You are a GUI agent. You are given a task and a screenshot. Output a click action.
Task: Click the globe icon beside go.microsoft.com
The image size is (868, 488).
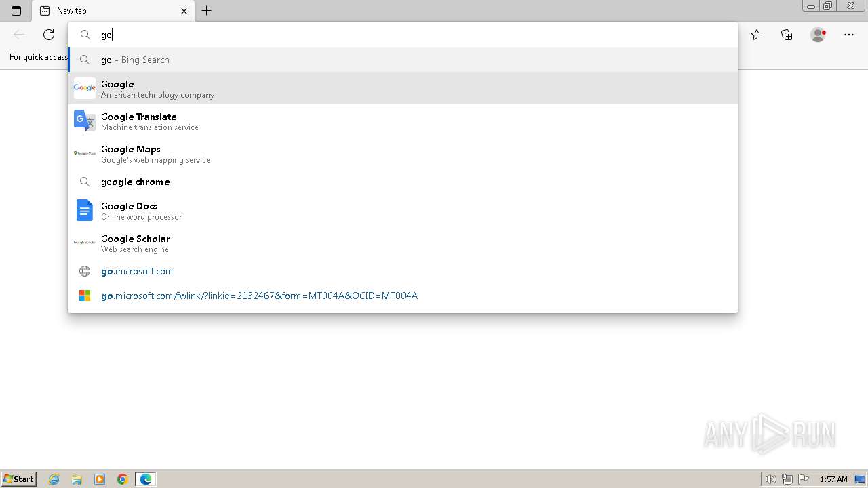(85, 271)
